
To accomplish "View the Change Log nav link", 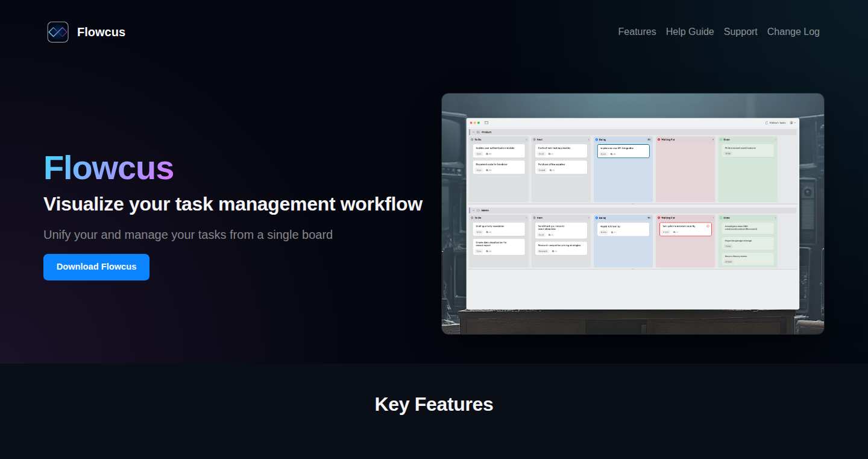I will (793, 32).
